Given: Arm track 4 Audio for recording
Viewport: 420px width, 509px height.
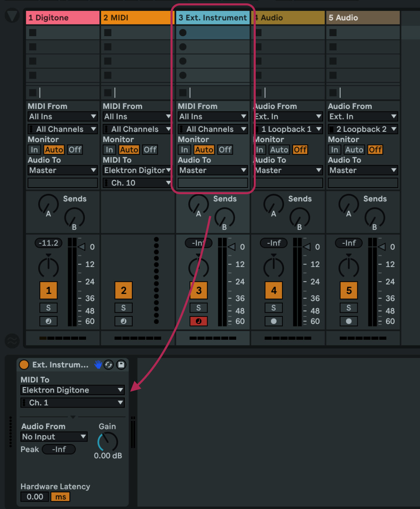Looking at the screenshot, I should (274, 321).
